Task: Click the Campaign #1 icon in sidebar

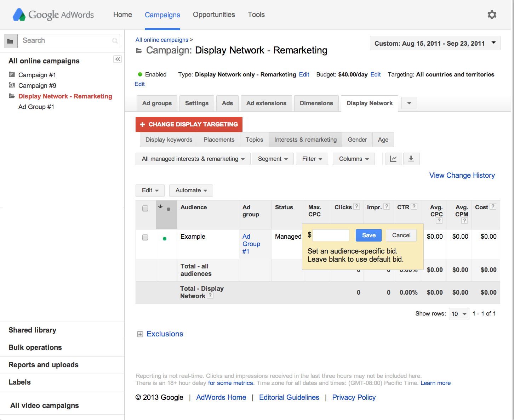Action: point(12,75)
